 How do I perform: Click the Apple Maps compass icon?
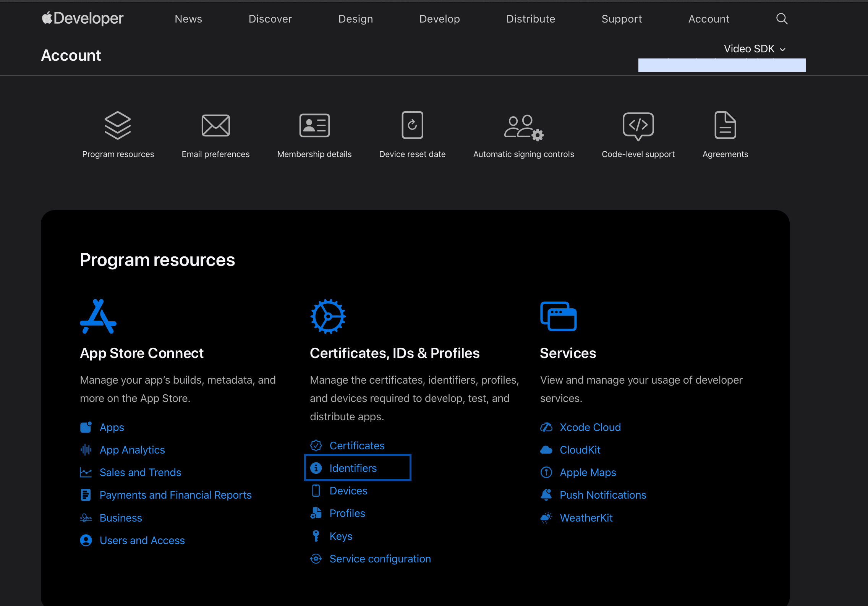point(546,472)
